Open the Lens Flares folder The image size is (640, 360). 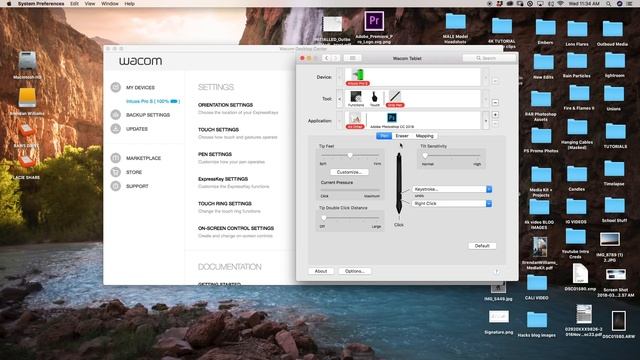(x=577, y=29)
